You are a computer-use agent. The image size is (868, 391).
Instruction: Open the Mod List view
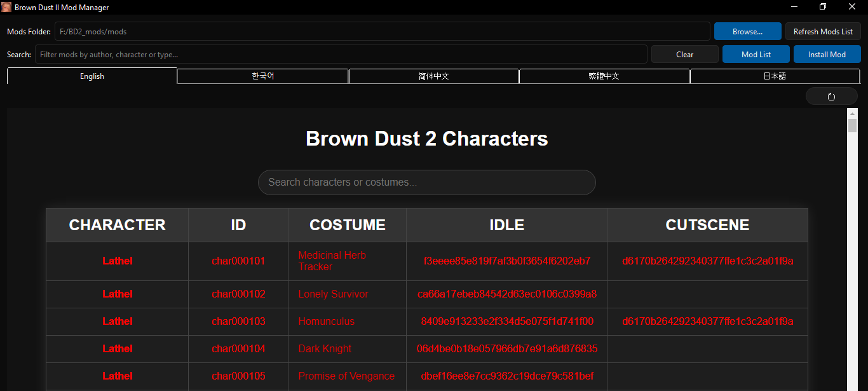[x=756, y=54]
